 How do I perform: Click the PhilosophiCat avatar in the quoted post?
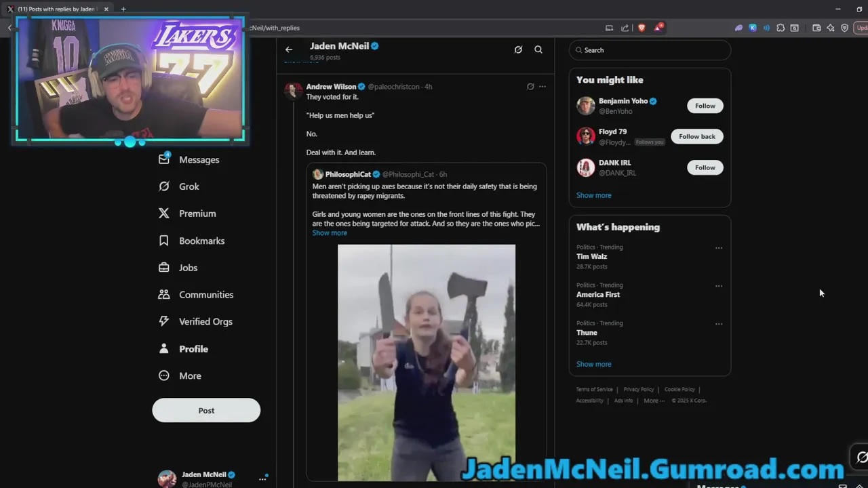click(x=317, y=174)
